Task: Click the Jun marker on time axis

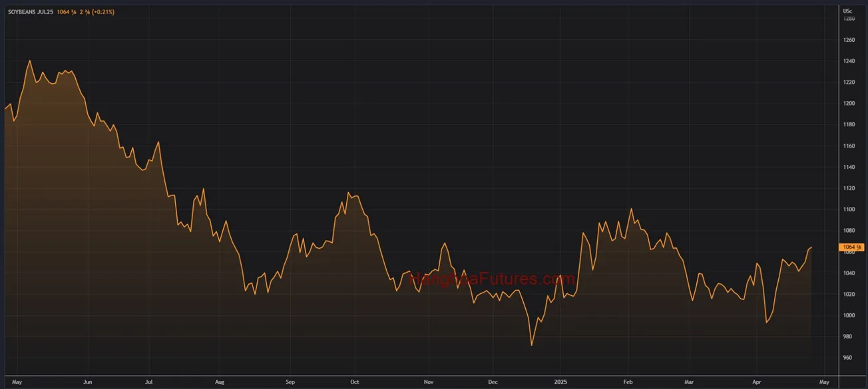Action: [88, 382]
